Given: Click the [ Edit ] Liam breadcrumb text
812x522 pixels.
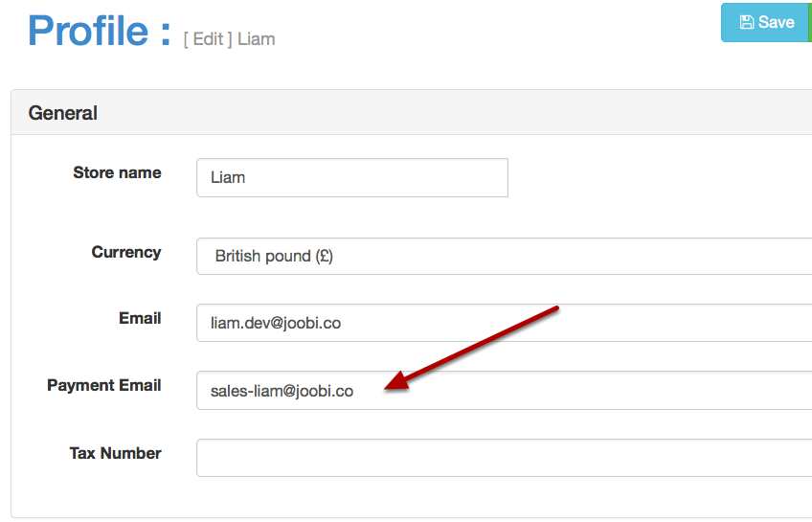Looking at the screenshot, I should (230, 39).
